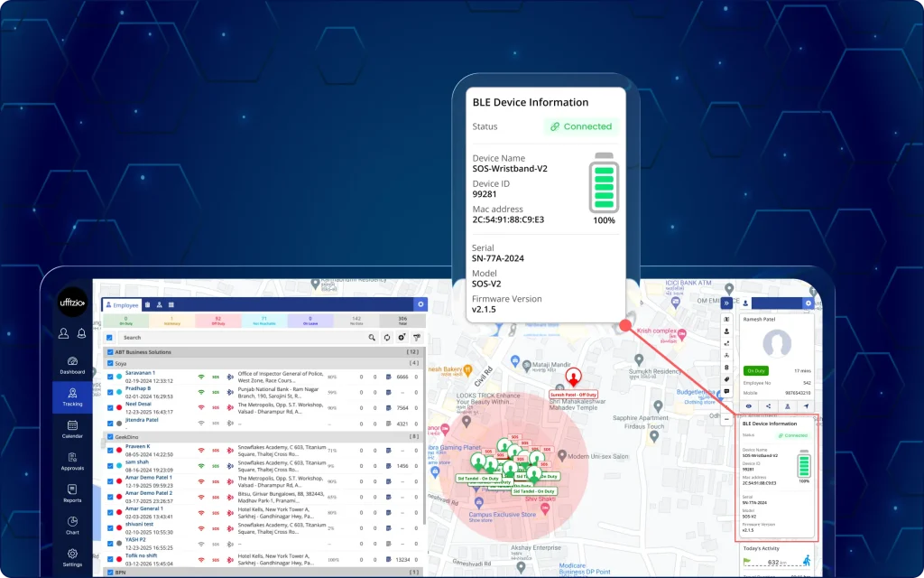The height and width of the screenshot is (578, 924).
Task: Switch to the clipboard tab next to Employee
Action: pos(147,305)
